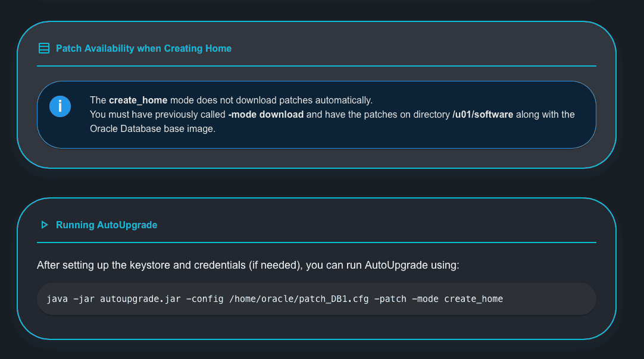Viewport: 644px width, 359px height.
Task: Click the bold create_home word in the info note
Action: click(x=138, y=100)
